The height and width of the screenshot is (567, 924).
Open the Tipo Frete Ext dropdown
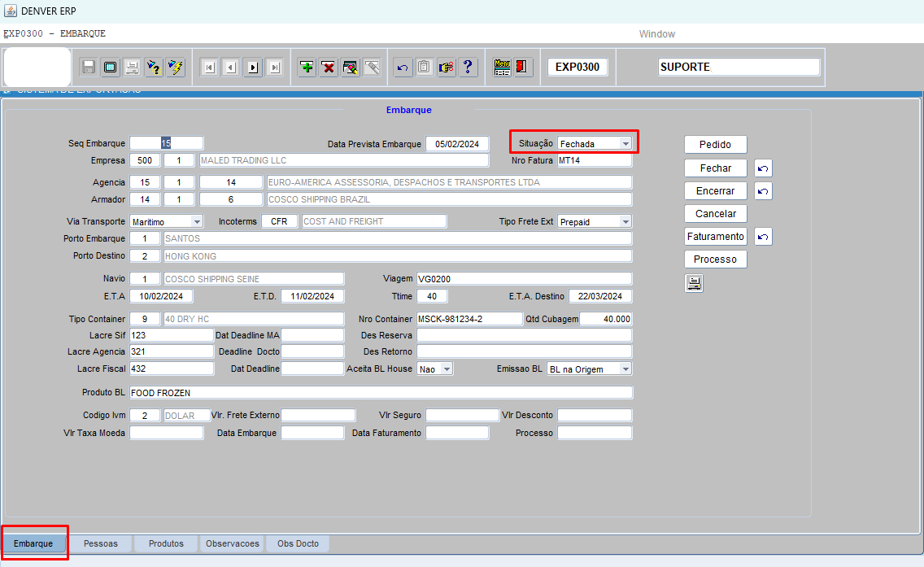pos(625,222)
